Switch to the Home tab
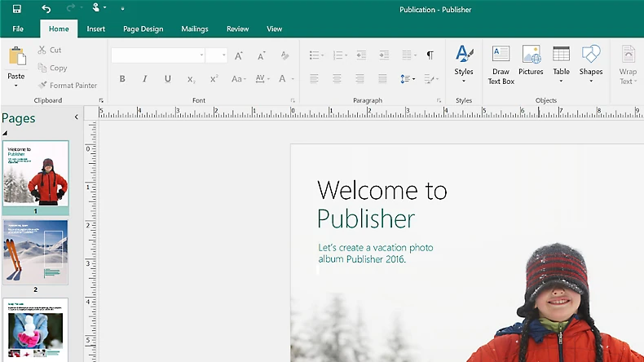Screen dimensions: 644x362 (x=59, y=29)
